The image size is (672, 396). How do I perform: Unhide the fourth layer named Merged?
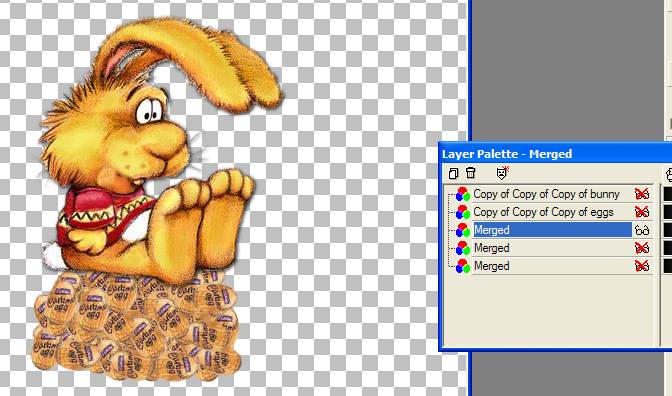(x=642, y=248)
